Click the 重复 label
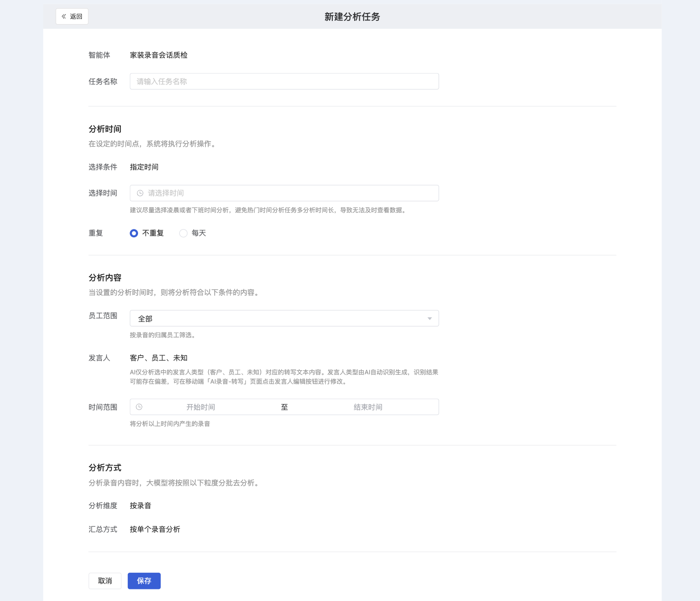Screen dimensions: 700x601 (x=95, y=233)
